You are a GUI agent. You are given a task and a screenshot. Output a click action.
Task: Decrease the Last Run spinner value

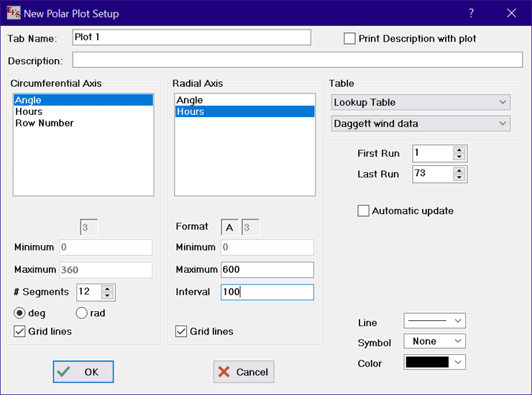point(459,177)
